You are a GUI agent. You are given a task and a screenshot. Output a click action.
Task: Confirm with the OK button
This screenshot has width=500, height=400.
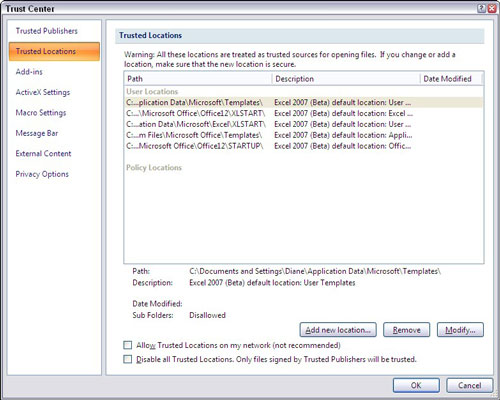point(416,385)
